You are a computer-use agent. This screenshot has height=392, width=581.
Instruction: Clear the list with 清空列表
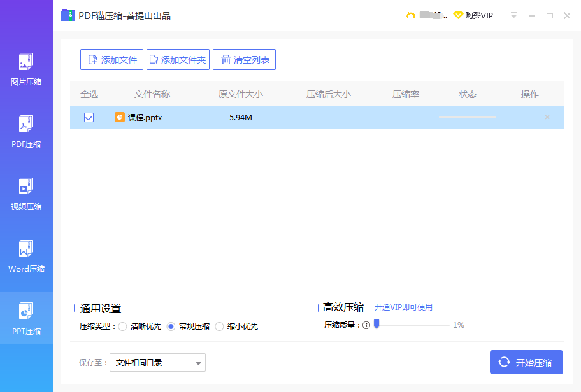point(244,60)
